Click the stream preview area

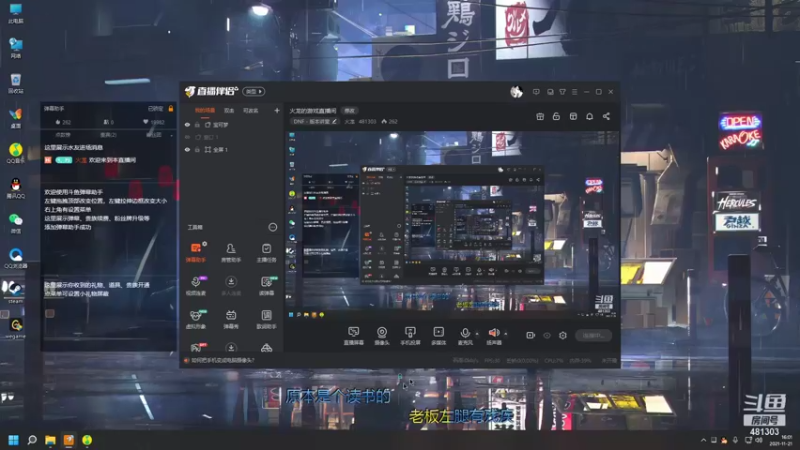[452, 224]
